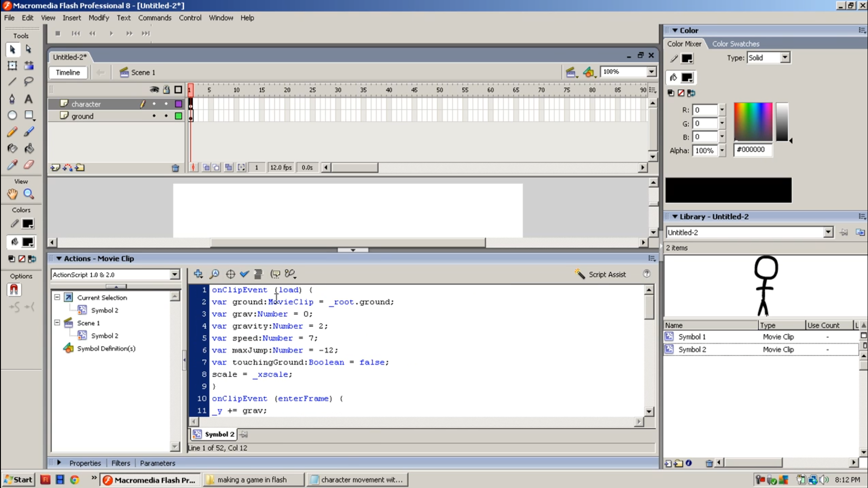
Task: Collapse the Scene 1 tree node
Action: point(57,323)
